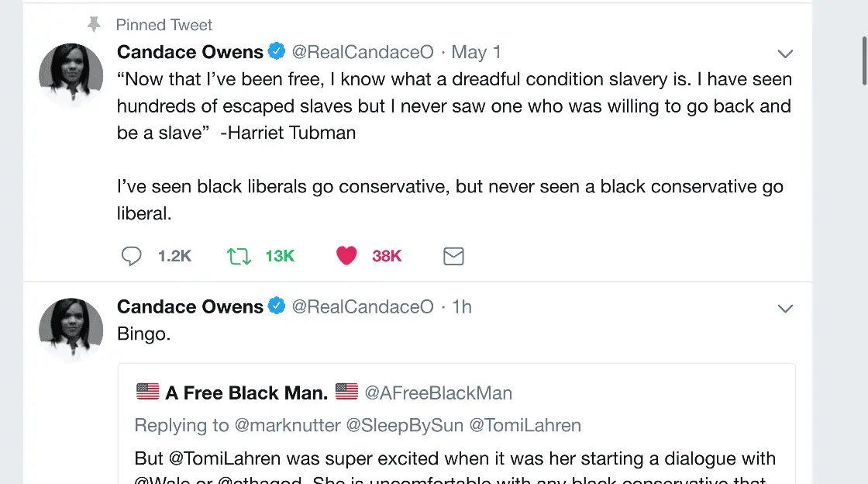Expand the pinned tweet options chevron

[785, 54]
